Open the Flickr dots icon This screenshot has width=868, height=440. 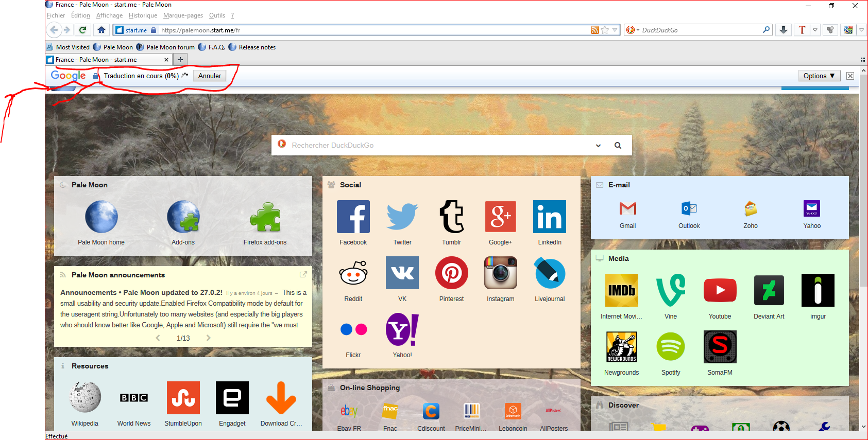[x=353, y=329]
